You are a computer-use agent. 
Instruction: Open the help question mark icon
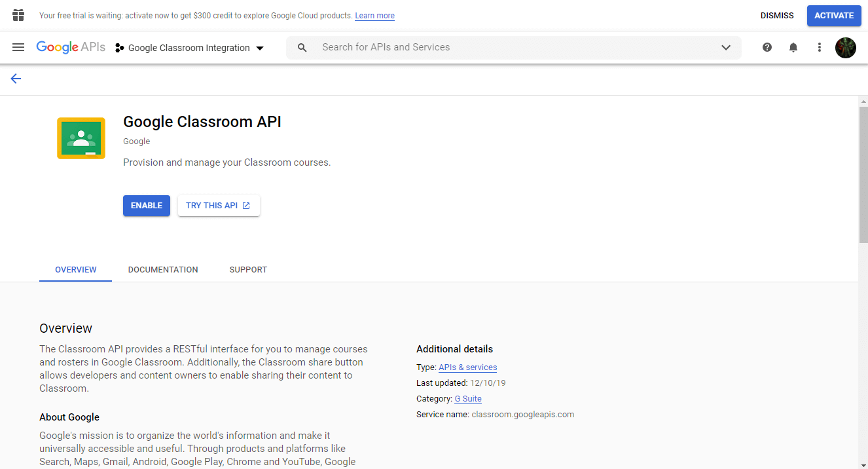click(767, 47)
